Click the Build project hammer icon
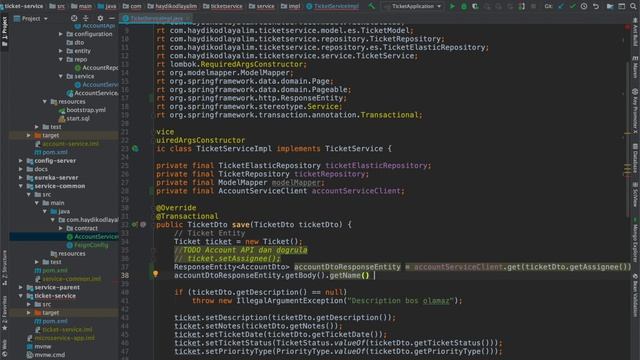Image resolution: width=640 pixels, height=360 pixels. (x=371, y=6)
